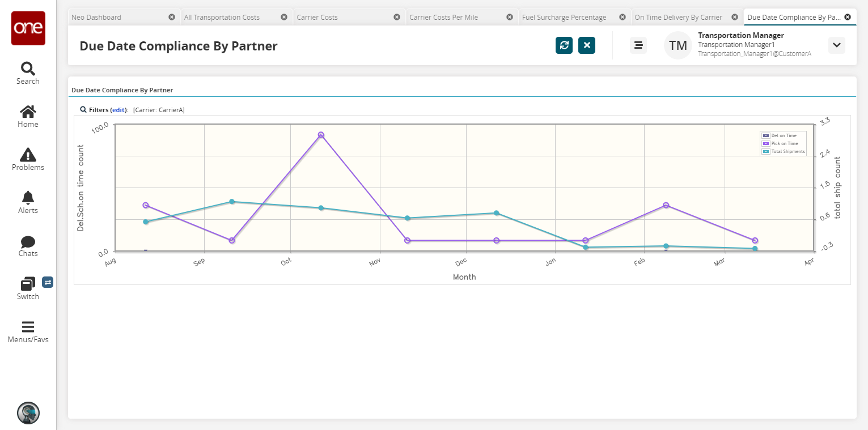868x430 pixels.
Task: Expand the user profile dropdown chevron
Action: [836, 45]
